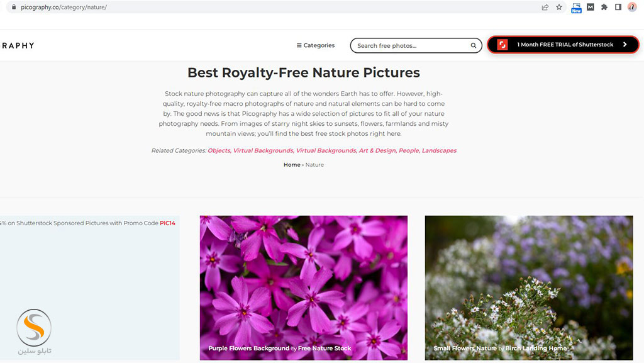View site info via the lock icon

click(12, 8)
